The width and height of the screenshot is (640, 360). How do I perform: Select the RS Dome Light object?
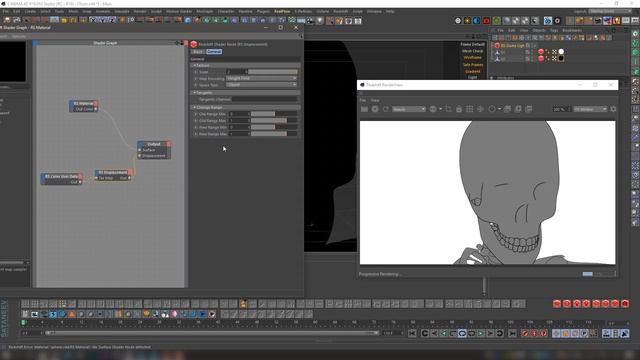[x=512, y=46]
